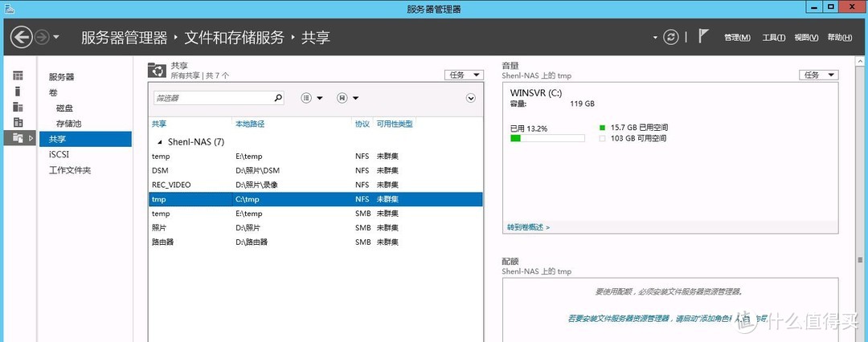The image size is (868, 342).
Task: Click the back navigation arrow
Action: click(x=21, y=37)
